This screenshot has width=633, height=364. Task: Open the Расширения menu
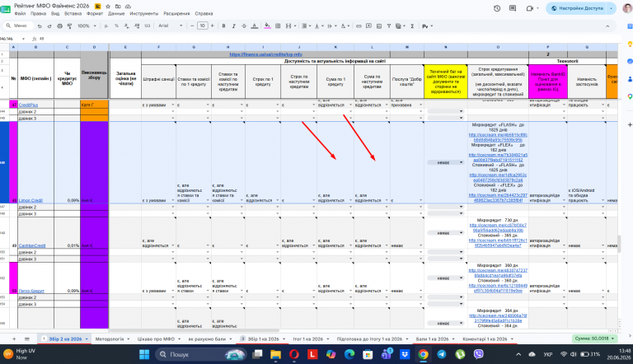point(176,13)
